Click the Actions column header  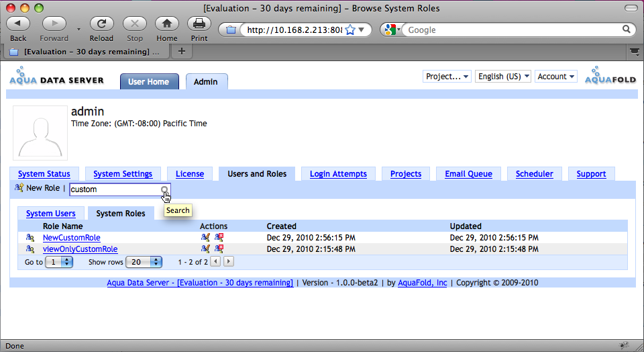pos(213,226)
